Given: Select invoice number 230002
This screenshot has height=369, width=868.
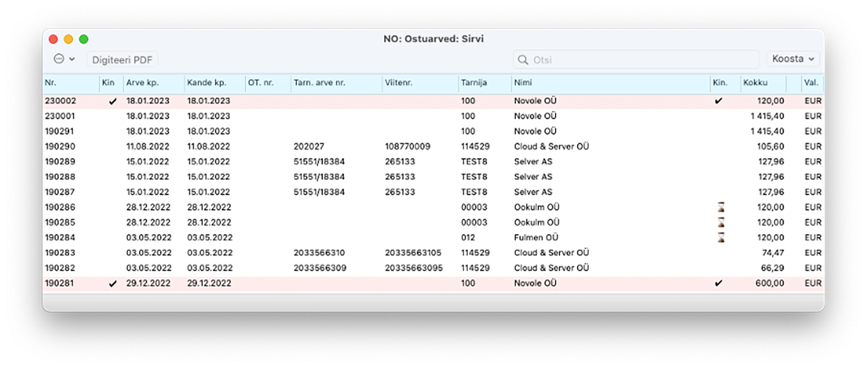Looking at the screenshot, I should click(x=60, y=101).
